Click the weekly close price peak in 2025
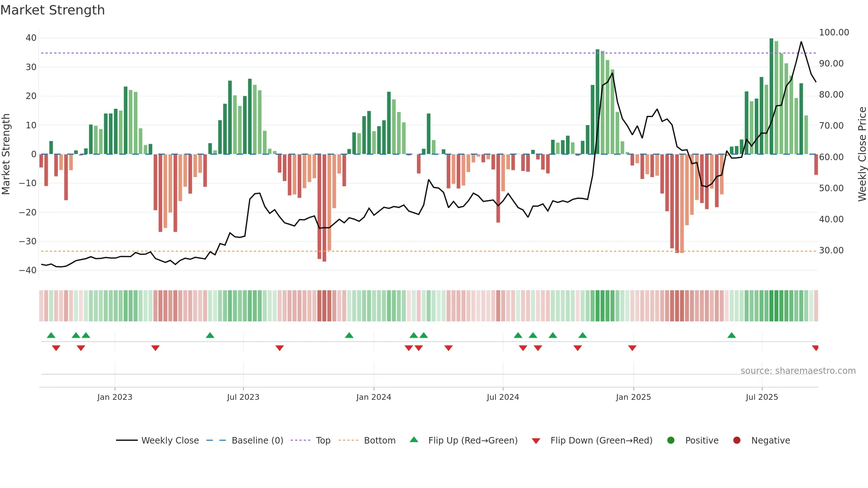This screenshot has width=868, height=488. click(801, 42)
